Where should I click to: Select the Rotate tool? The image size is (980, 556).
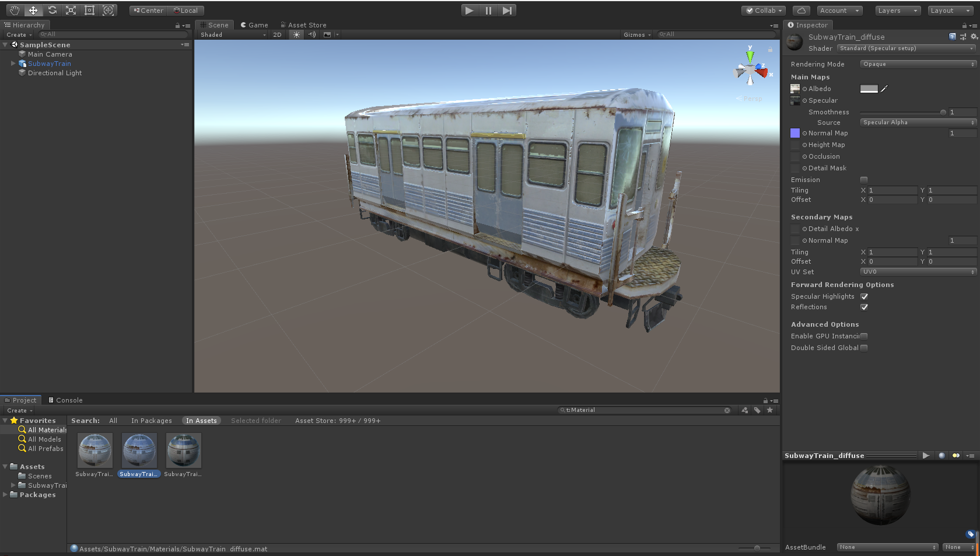52,10
